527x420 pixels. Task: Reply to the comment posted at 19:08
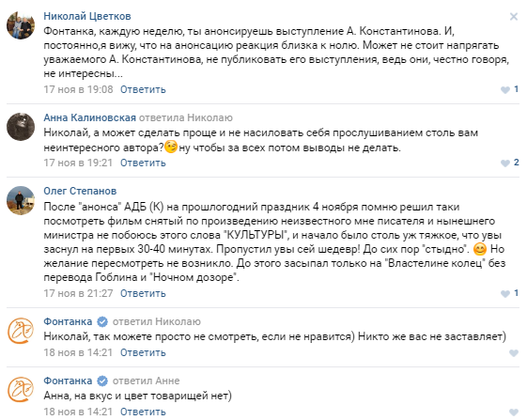tap(143, 90)
